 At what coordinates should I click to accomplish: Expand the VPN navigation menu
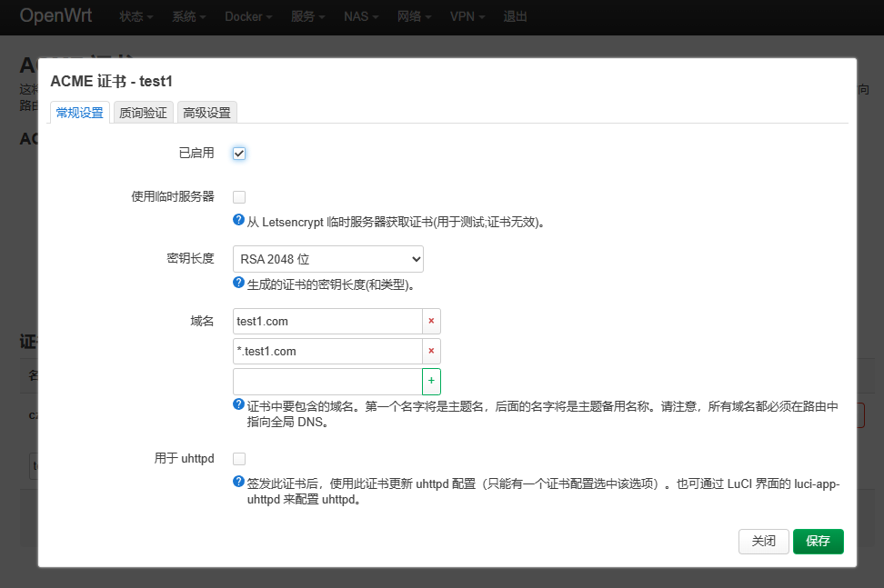point(467,17)
